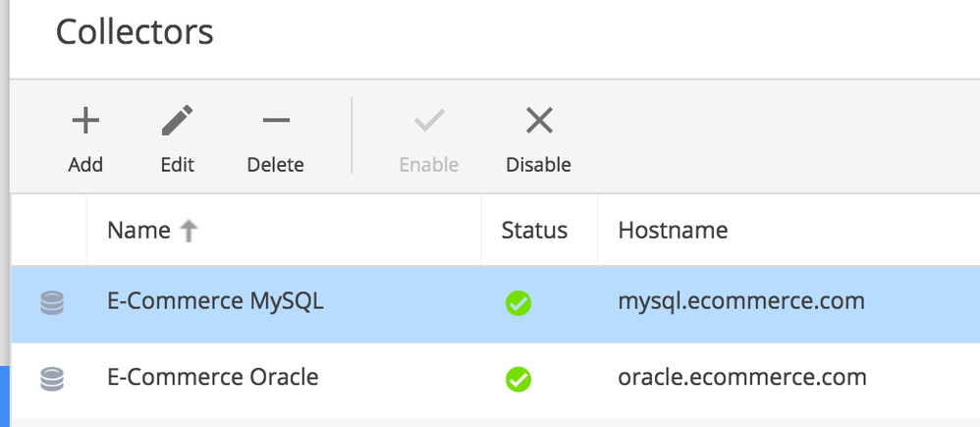Click the Disable X icon

[x=539, y=121]
